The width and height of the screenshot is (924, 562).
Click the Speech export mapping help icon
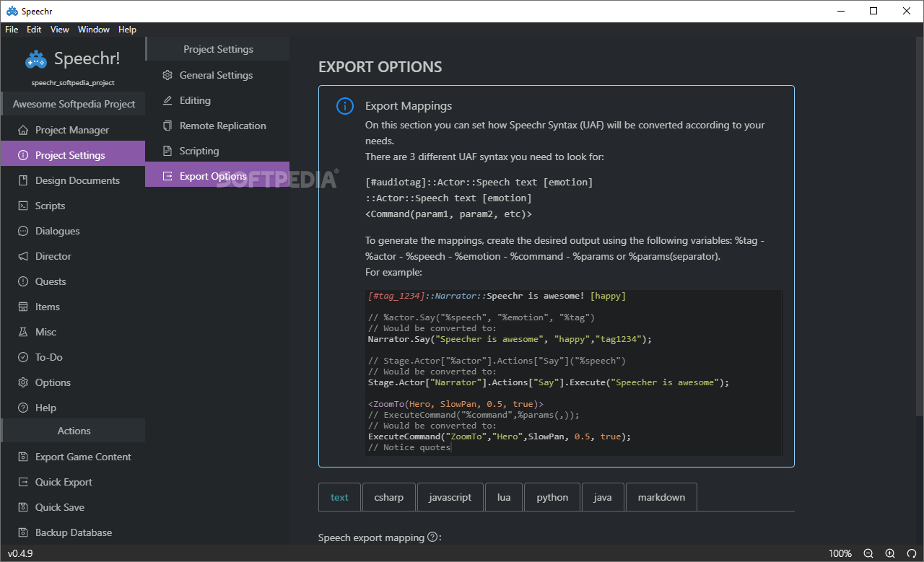432,537
